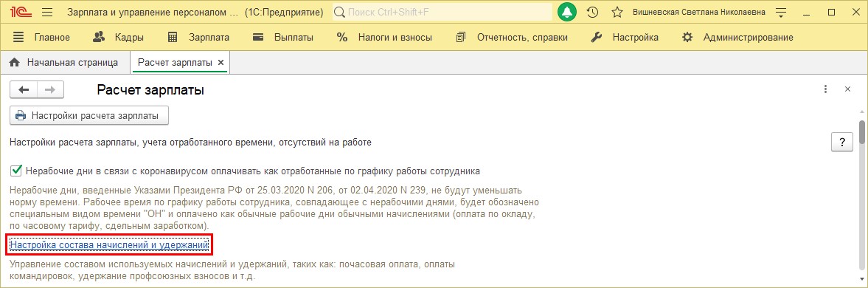
Task: Open the history clock icon
Action: [592, 12]
